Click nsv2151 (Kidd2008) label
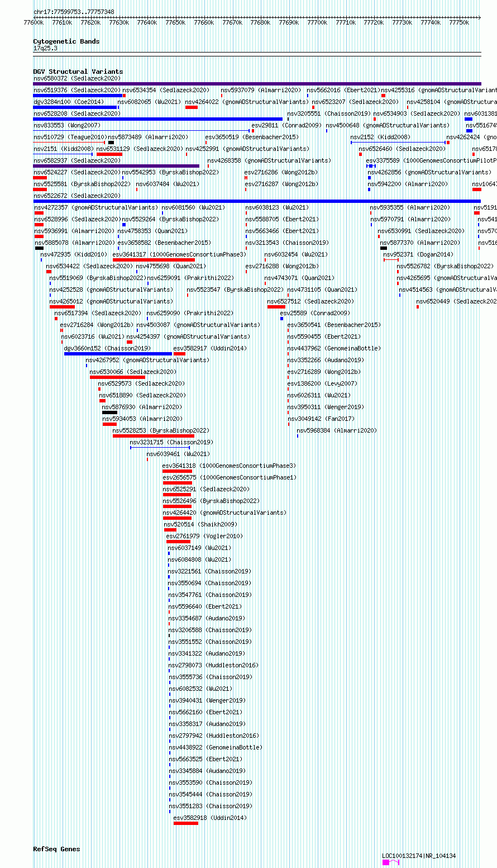This screenshot has width=497, height=868. (64, 149)
